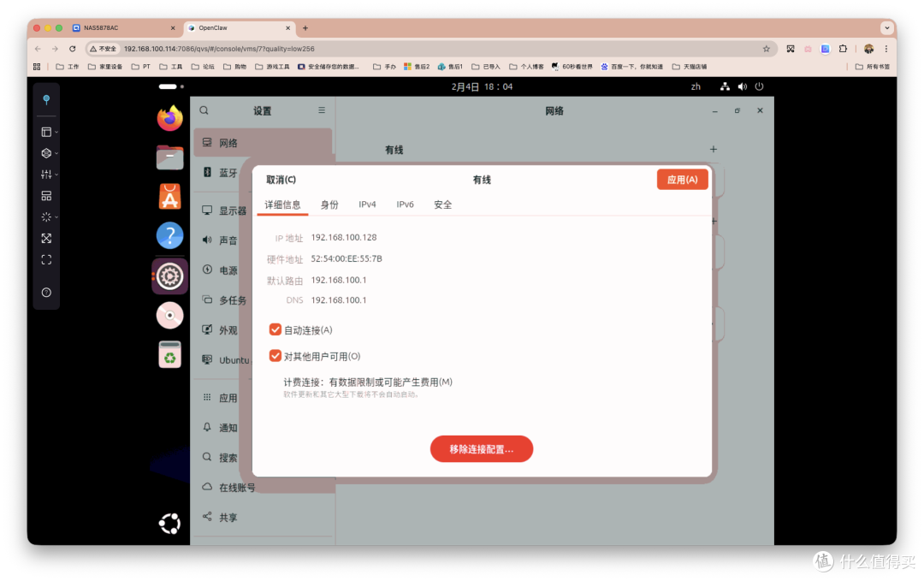Image resolution: width=924 pixels, height=581 pixels.
Task: Bookmark this page with the star icon
Action: coord(766,49)
